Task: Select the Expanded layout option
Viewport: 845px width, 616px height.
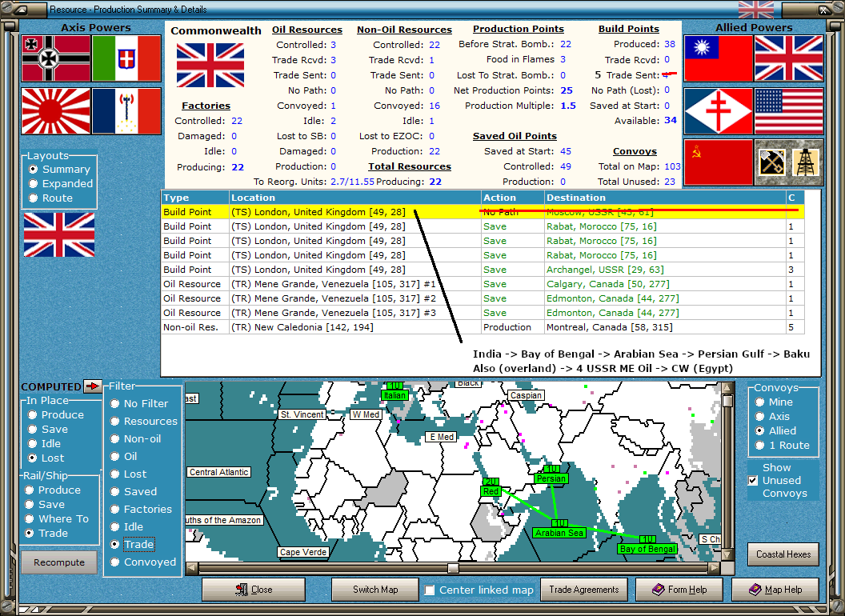Action: (61, 184)
